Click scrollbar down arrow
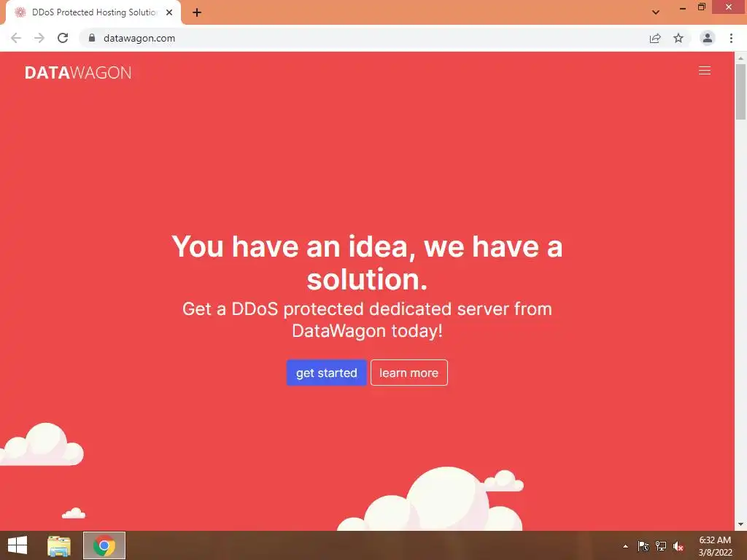This screenshot has width=747, height=560. tap(740, 524)
